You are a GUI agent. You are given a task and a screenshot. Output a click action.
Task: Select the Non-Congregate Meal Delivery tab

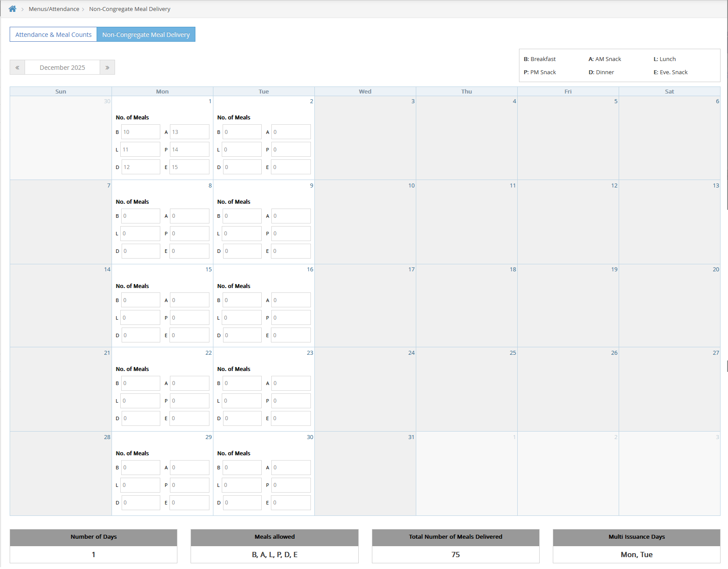[146, 34]
